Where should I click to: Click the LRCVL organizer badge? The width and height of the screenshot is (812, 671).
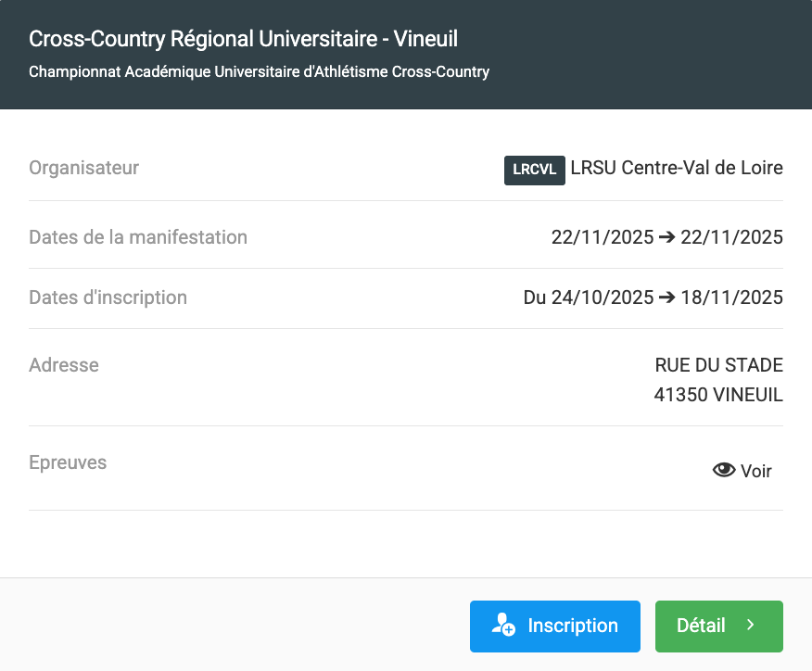[534, 170]
